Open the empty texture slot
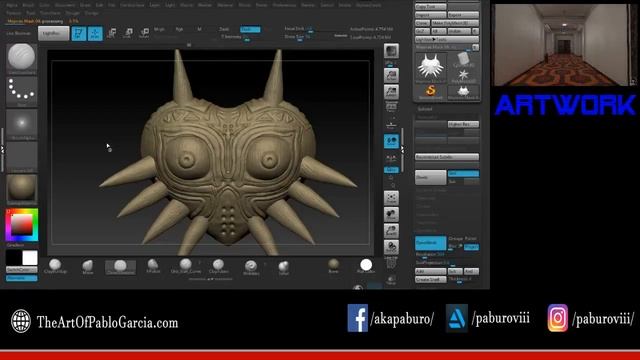640x360 pixels. click(22, 156)
